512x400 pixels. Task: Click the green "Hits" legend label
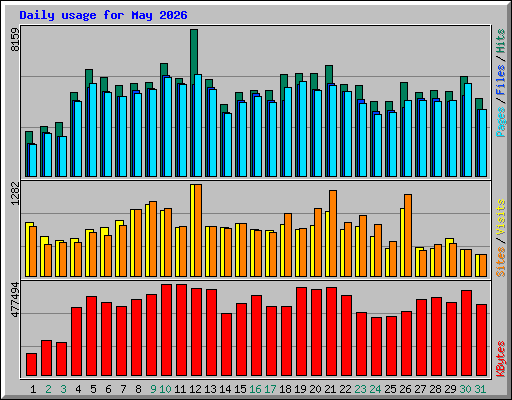point(500,41)
